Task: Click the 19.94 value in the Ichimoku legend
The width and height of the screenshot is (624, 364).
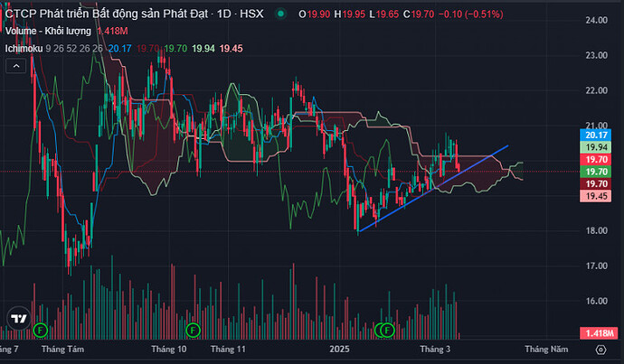Action: (203, 49)
